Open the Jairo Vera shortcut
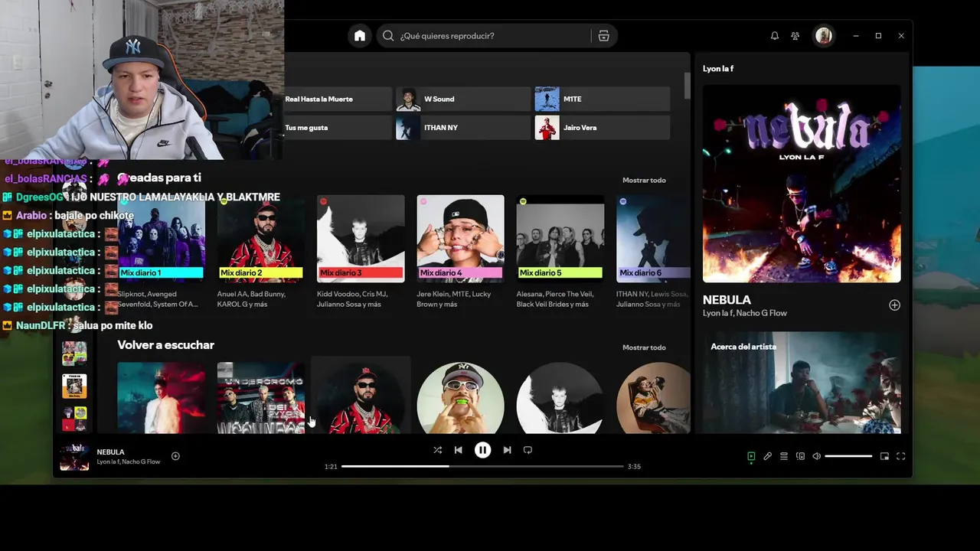 tap(602, 127)
